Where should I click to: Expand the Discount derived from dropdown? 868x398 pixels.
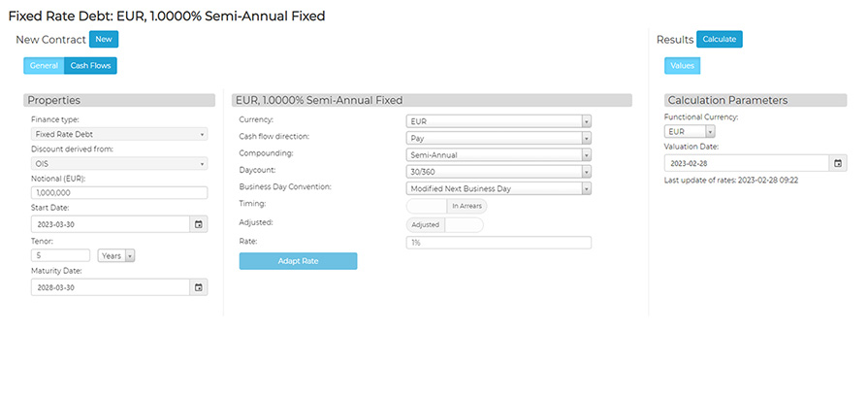(x=119, y=164)
